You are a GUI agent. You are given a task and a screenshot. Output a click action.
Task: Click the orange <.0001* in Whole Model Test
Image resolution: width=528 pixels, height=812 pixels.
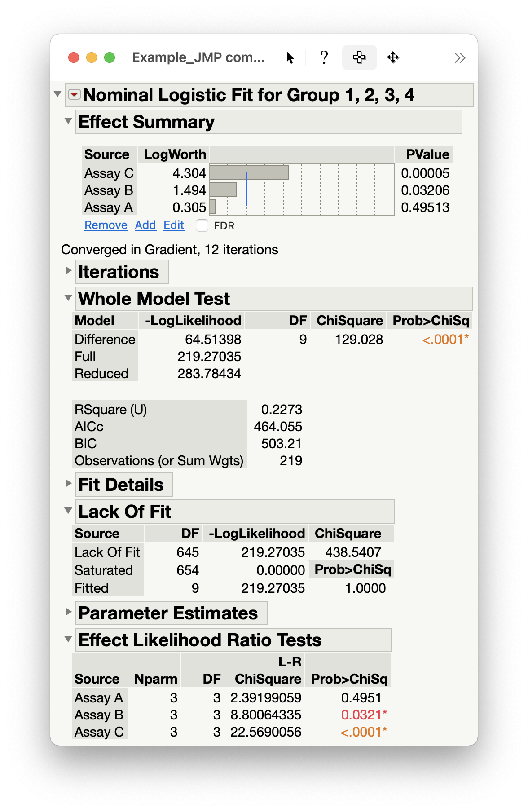pyautogui.click(x=445, y=340)
